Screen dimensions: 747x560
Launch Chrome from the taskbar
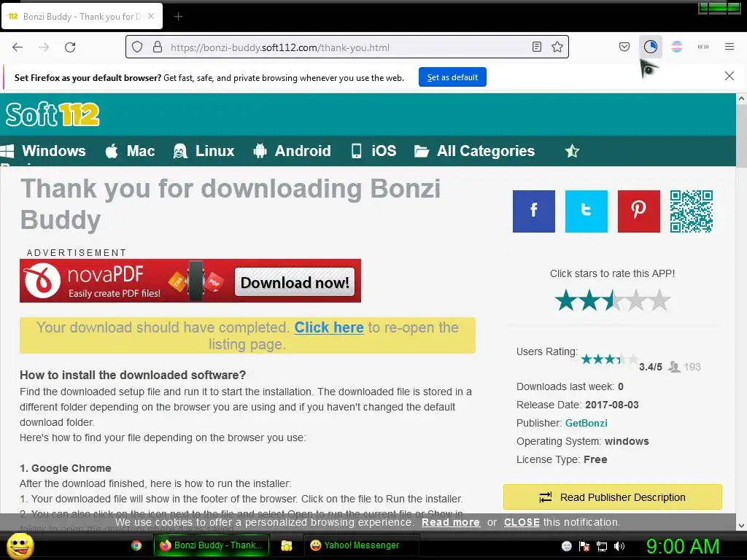[136, 545]
